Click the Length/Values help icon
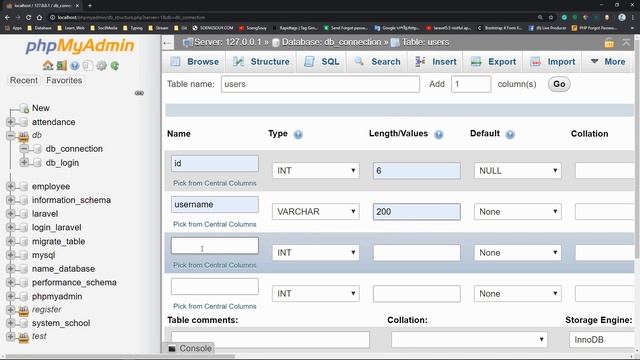Viewport: 640px width, 360px height. (x=439, y=134)
